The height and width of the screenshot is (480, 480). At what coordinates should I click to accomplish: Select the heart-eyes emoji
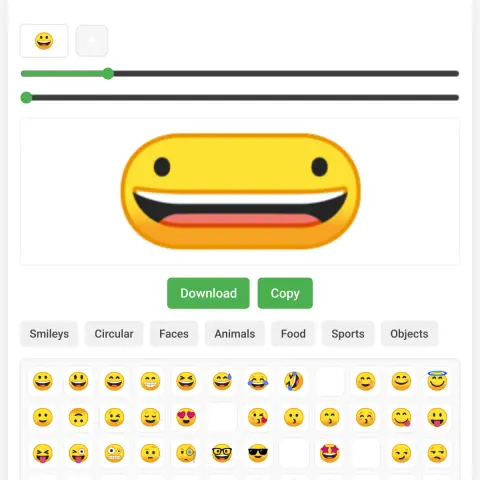tap(186, 417)
